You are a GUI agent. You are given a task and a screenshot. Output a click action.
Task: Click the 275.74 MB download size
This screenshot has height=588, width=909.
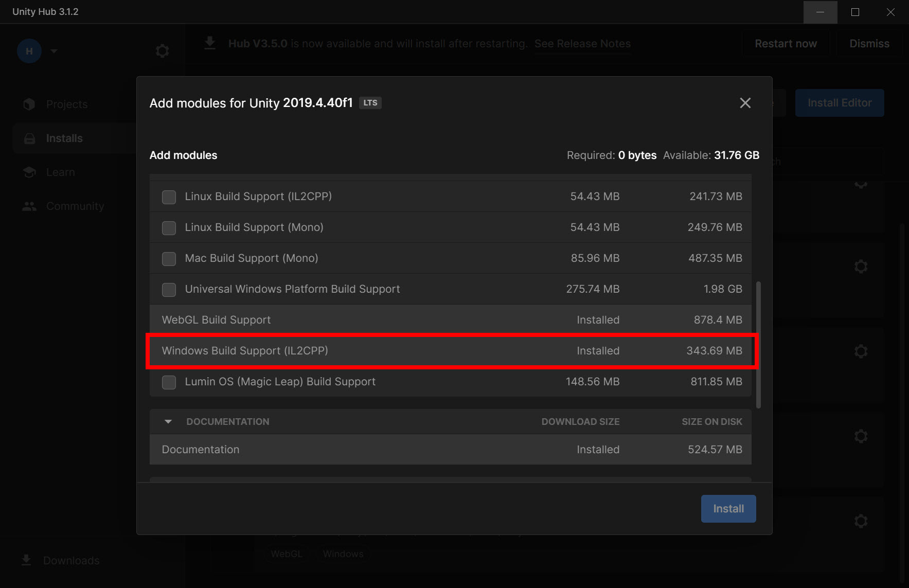pyautogui.click(x=593, y=289)
